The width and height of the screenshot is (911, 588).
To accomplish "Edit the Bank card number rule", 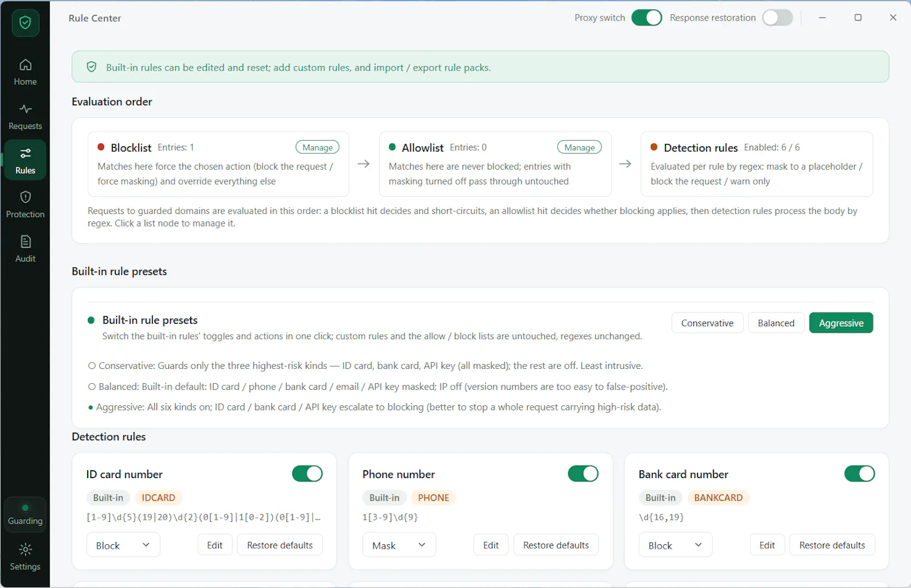I will (x=767, y=545).
